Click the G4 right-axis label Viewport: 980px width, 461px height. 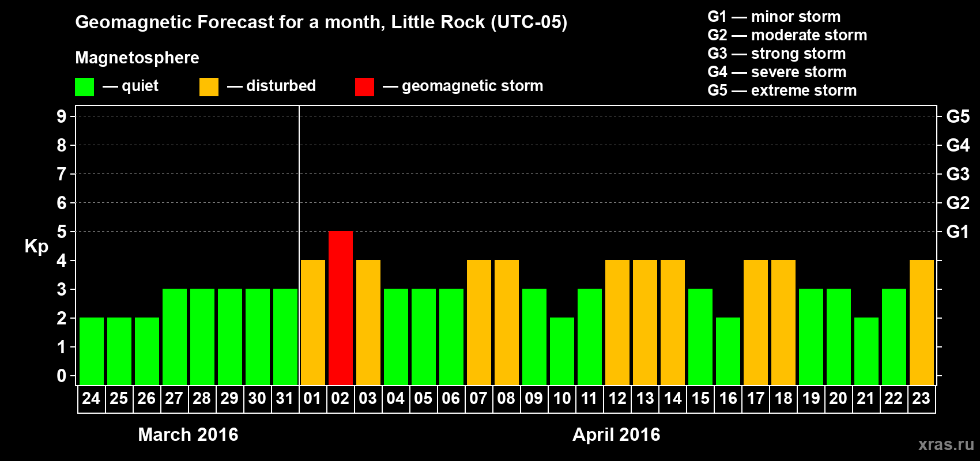[x=958, y=145]
